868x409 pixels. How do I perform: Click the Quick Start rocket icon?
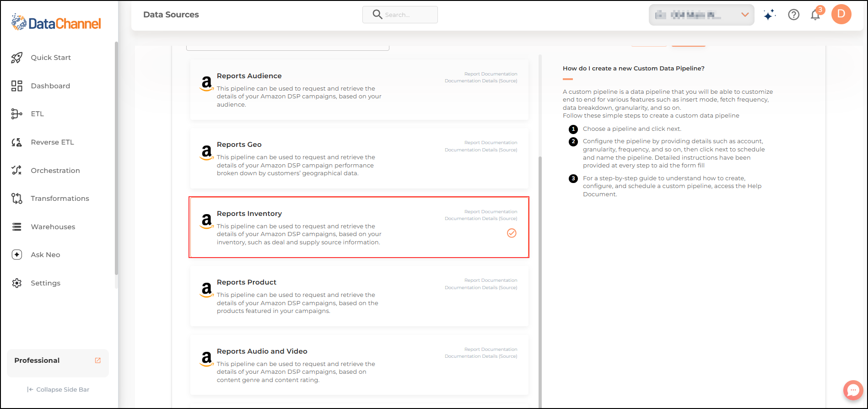pos(17,58)
